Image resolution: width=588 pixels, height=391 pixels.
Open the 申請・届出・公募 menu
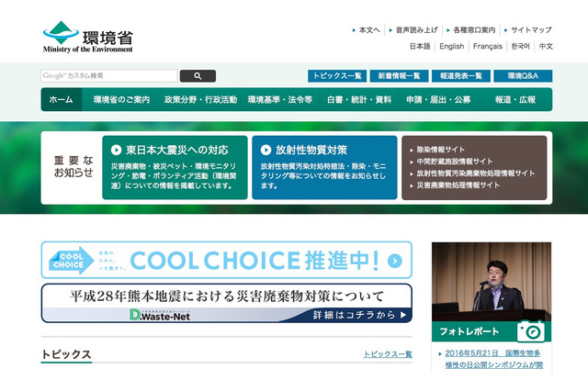[438, 100]
